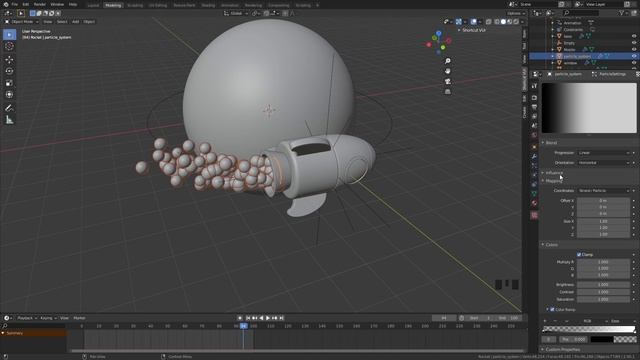Screen dimensions: 640x360
Task: Open the Output properties tab icon
Action: [534, 107]
